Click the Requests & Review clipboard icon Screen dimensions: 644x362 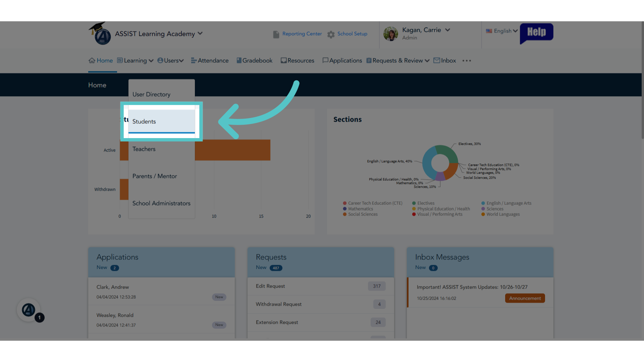click(369, 60)
